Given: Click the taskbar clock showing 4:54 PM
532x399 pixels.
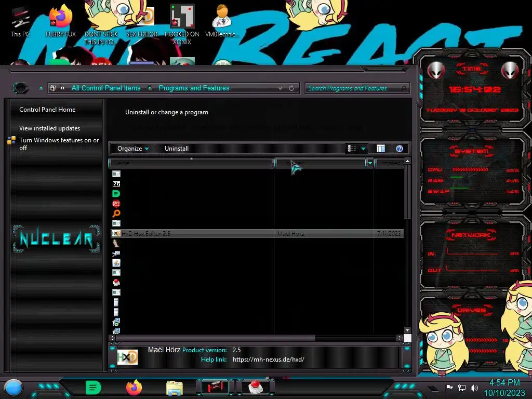Looking at the screenshot, I should coord(504,388).
